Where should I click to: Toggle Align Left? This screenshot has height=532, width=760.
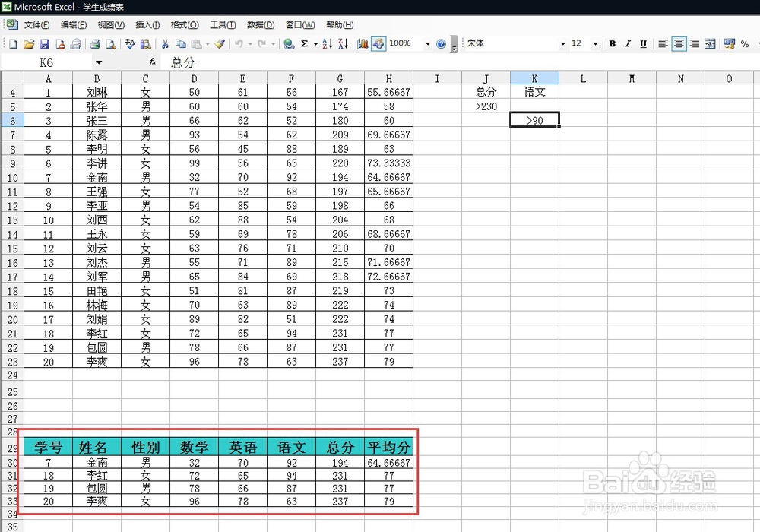(663, 44)
